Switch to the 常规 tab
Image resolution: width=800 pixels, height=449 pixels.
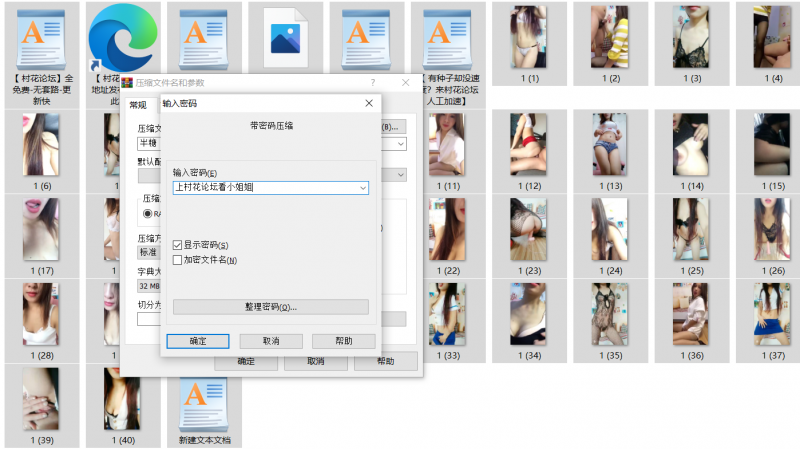pyautogui.click(x=138, y=105)
